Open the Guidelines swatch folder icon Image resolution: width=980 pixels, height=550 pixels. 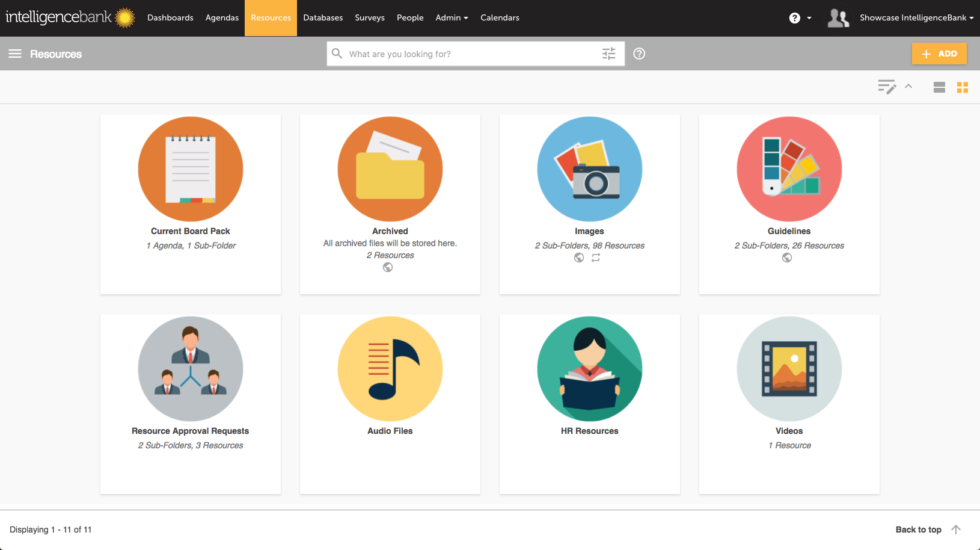pyautogui.click(x=789, y=169)
